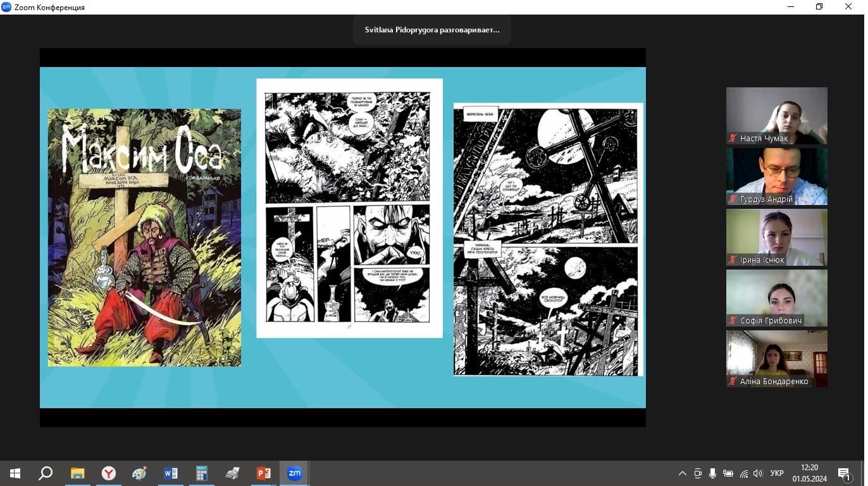
Task: Click the microphone in-use tray icon
Action: 713,473
